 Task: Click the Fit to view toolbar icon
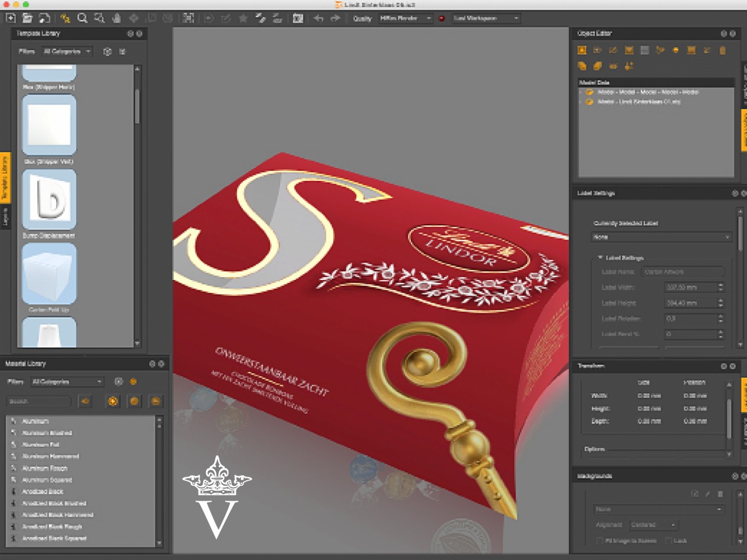[x=188, y=18]
